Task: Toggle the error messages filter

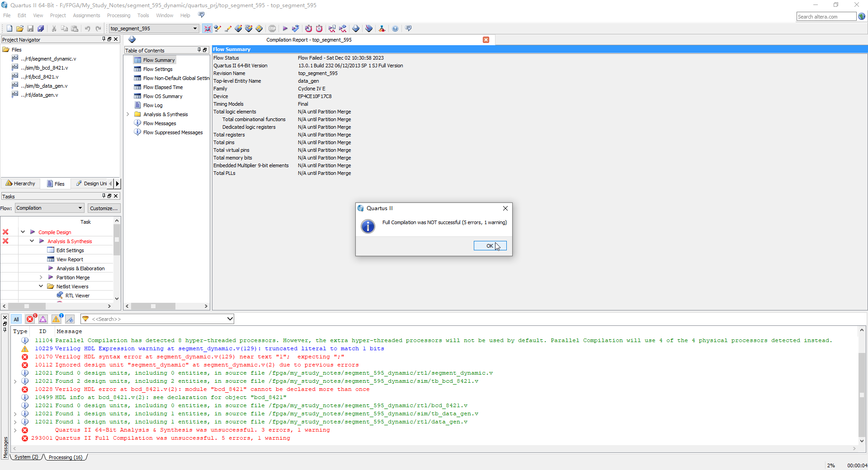Action: pos(30,319)
